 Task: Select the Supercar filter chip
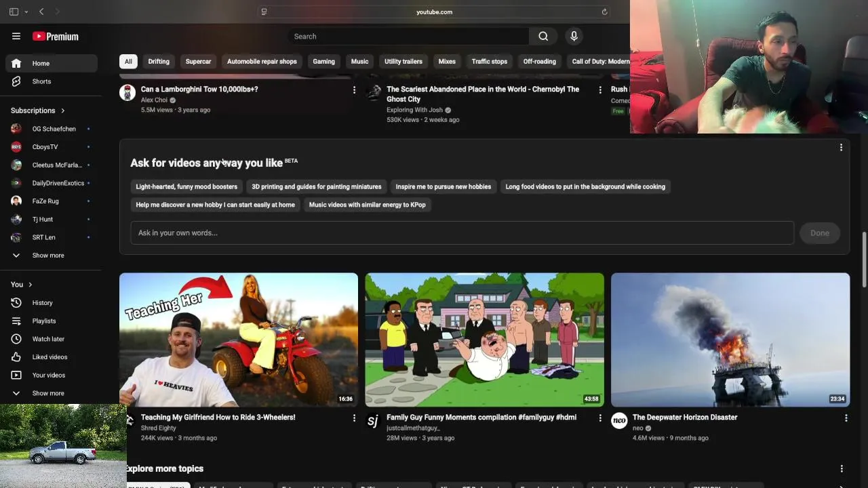tap(199, 62)
